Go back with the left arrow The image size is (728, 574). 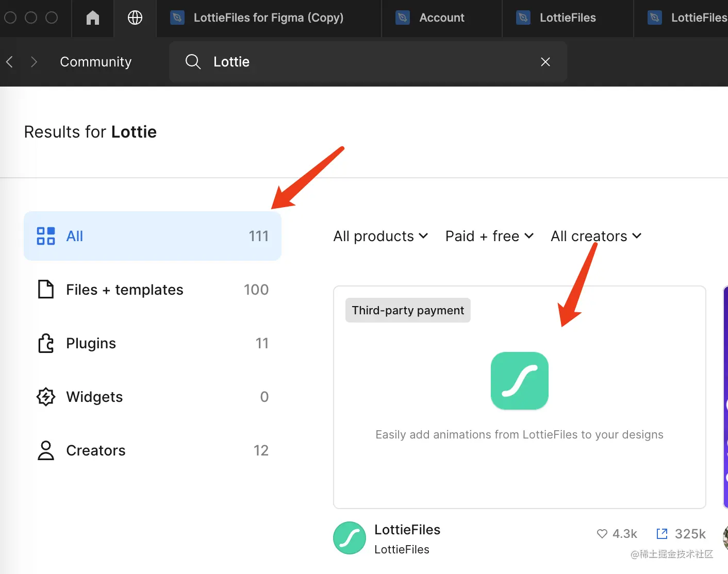pos(9,62)
